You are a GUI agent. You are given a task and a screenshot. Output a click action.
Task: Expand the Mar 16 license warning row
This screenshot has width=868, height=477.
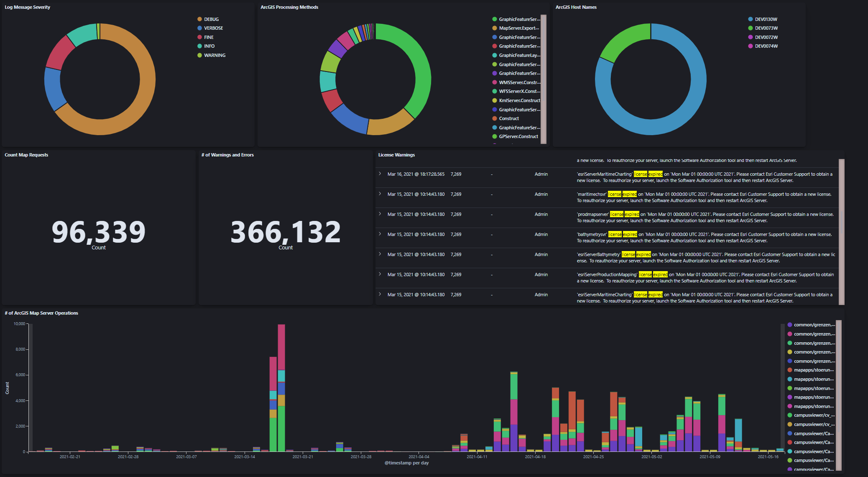pyautogui.click(x=380, y=174)
